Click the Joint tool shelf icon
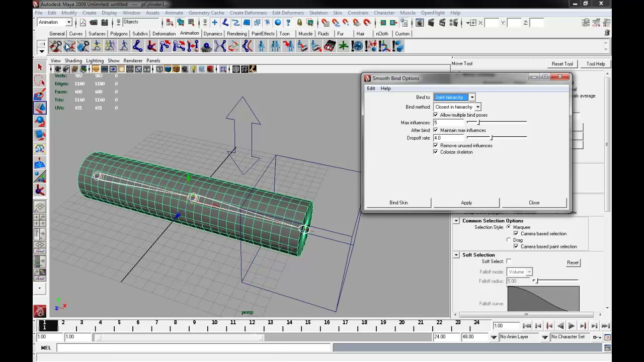644x362 pixels. pos(137,46)
